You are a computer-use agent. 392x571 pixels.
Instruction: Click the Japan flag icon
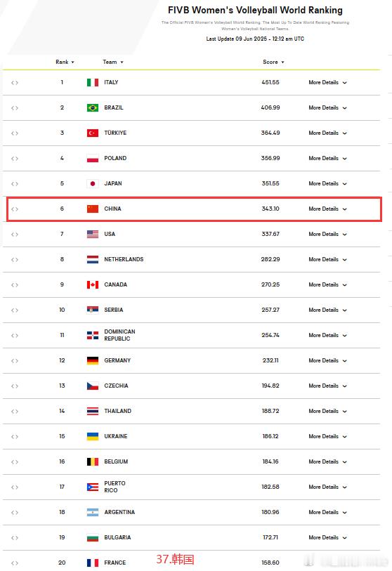(93, 183)
